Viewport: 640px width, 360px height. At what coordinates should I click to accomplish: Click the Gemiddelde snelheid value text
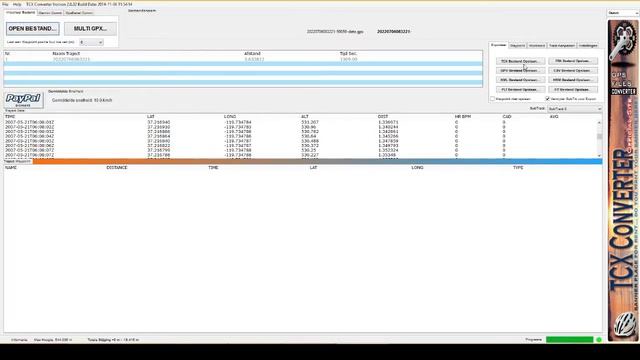point(82,100)
